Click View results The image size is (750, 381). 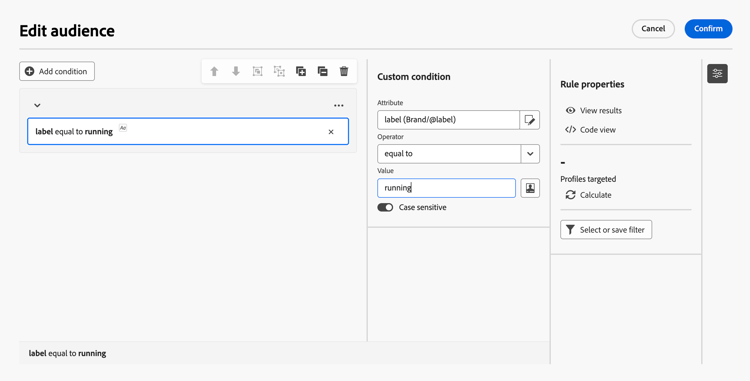pyautogui.click(x=594, y=110)
